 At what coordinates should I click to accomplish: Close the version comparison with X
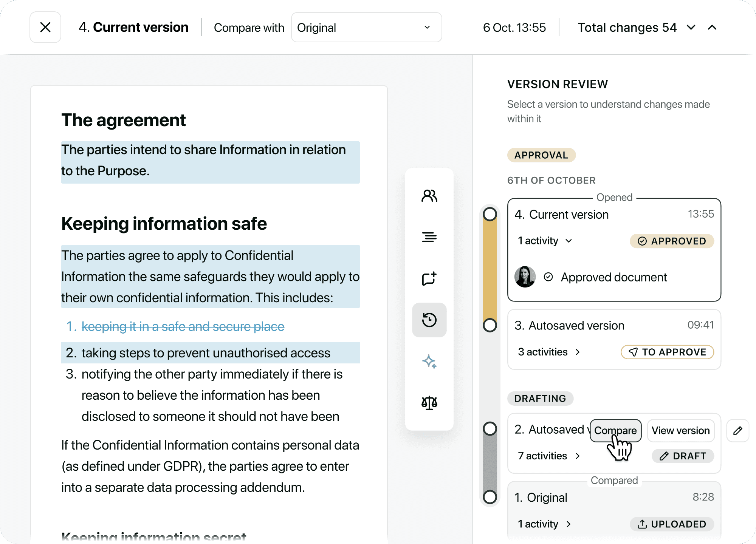[x=45, y=27]
